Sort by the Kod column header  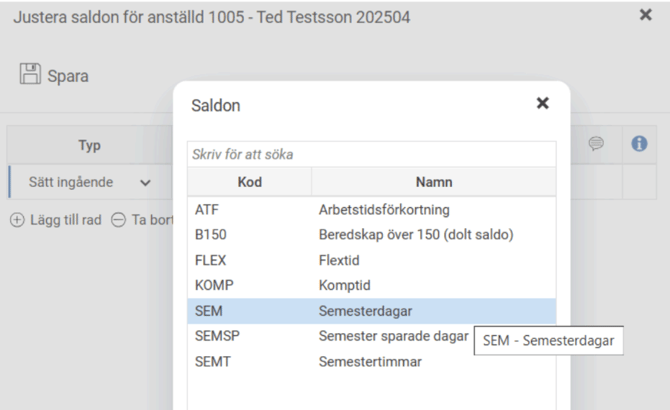coord(249,182)
